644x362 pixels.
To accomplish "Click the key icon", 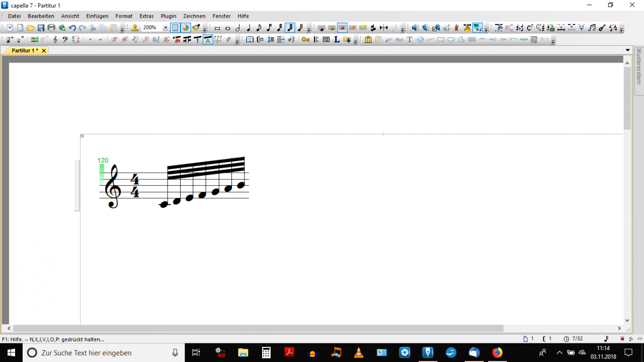I will click(x=305, y=39).
